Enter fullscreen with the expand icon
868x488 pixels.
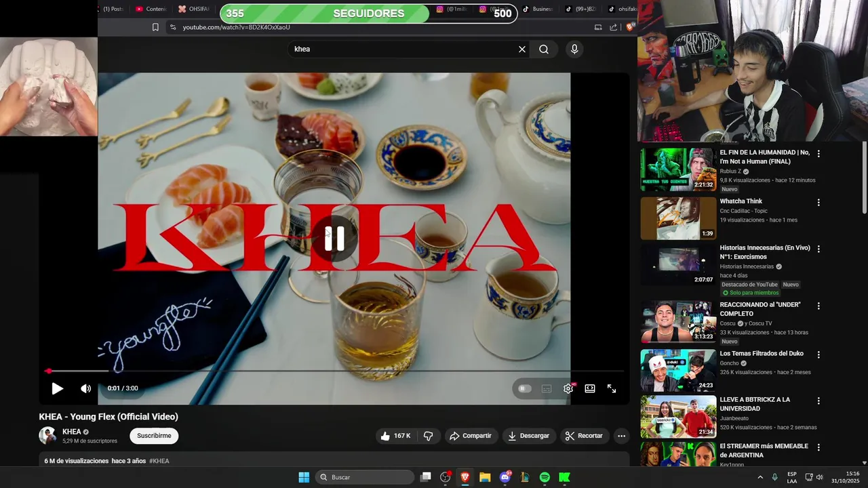coord(612,388)
